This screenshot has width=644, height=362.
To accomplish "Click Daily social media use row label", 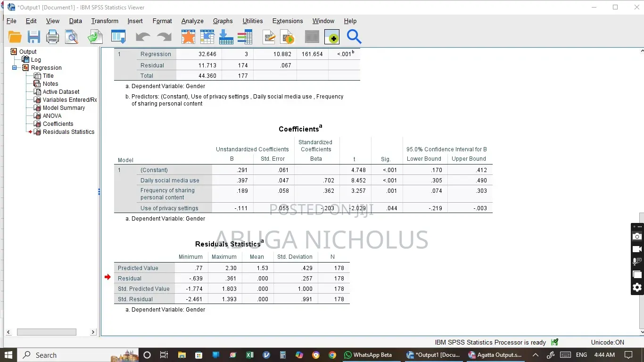I will [x=170, y=181].
